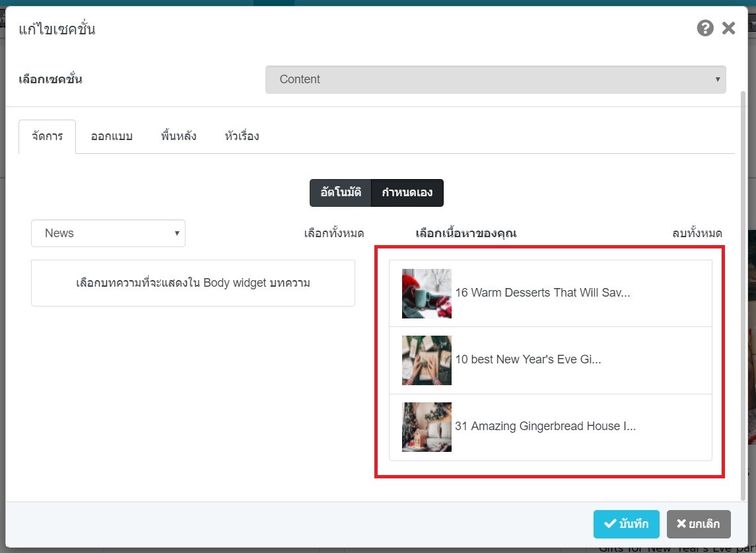Click the help question mark icon
The height and width of the screenshot is (553, 756).
pos(705,28)
